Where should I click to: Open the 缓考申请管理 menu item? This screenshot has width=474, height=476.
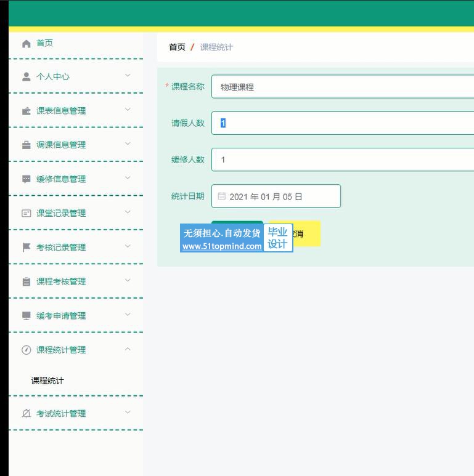coord(60,316)
